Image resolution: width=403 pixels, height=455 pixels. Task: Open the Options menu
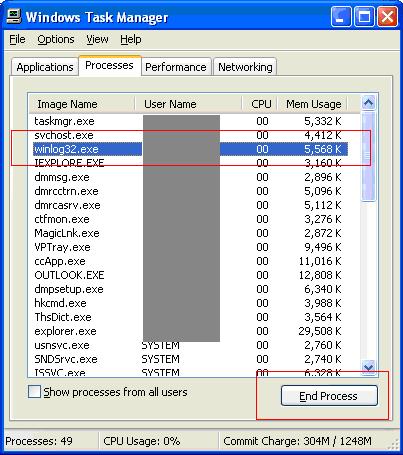[x=56, y=39]
